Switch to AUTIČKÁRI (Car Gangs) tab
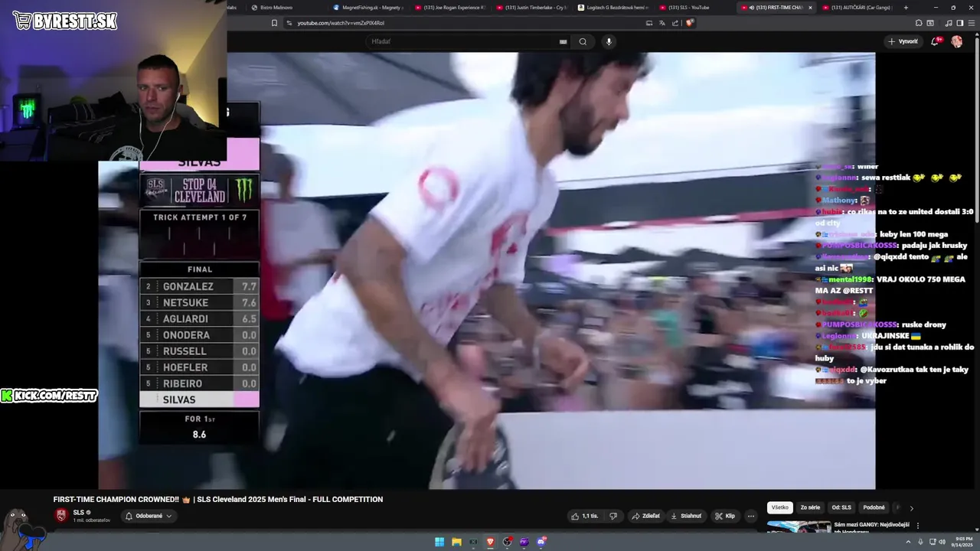 tap(856, 8)
